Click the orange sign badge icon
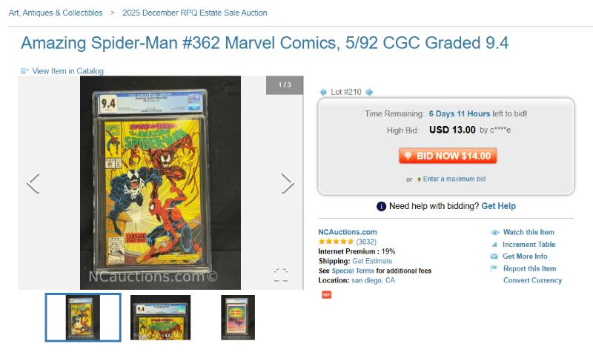 point(326,294)
